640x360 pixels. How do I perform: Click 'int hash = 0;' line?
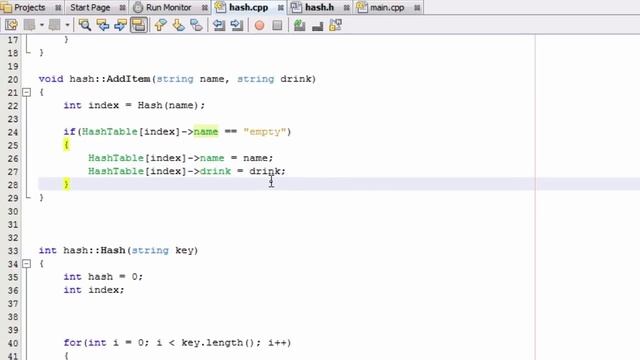pos(103,277)
